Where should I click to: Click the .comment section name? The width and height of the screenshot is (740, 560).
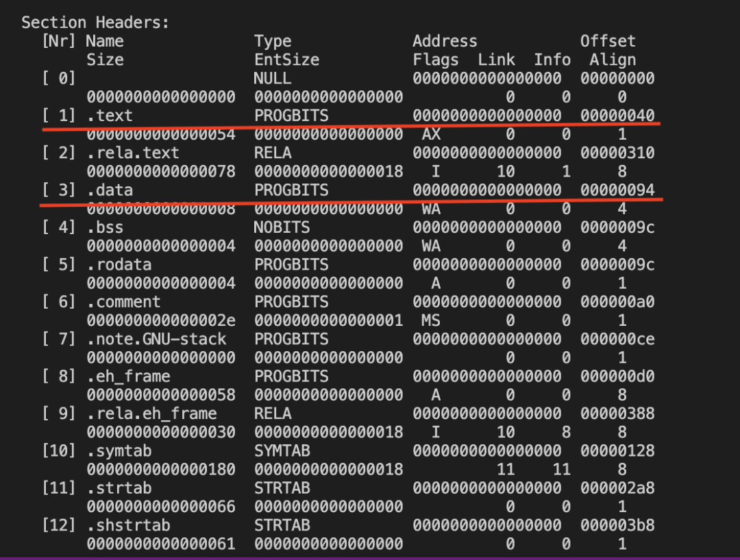[123, 302]
